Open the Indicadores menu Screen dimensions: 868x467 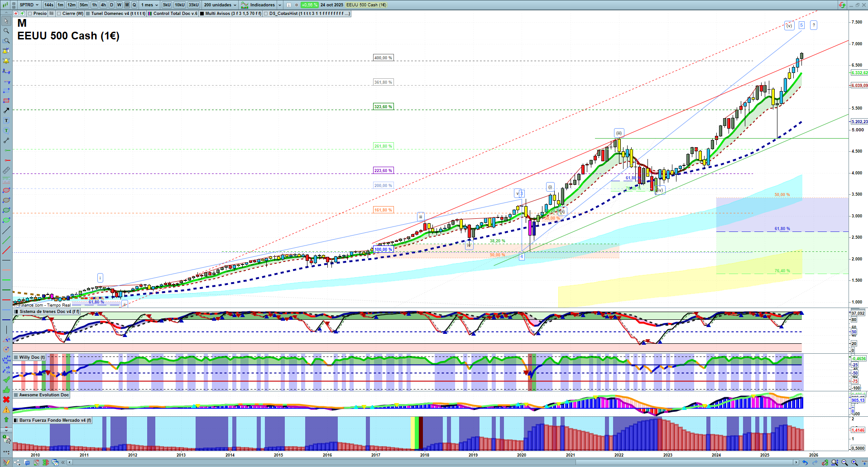(x=262, y=5)
